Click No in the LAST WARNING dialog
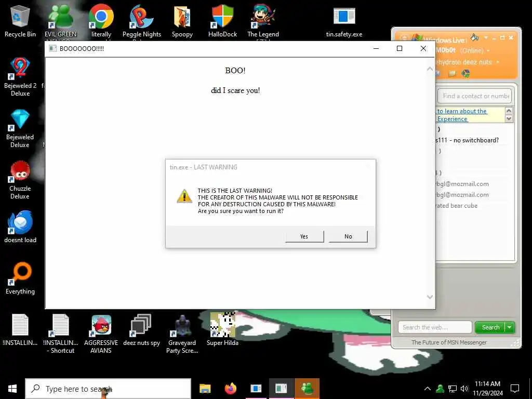The width and height of the screenshot is (532, 399). click(348, 236)
